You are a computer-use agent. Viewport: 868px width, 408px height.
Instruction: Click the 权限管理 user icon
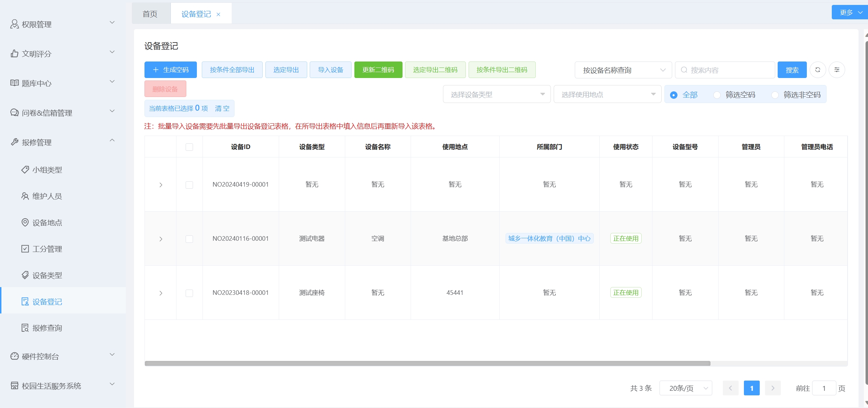(x=14, y=24)
